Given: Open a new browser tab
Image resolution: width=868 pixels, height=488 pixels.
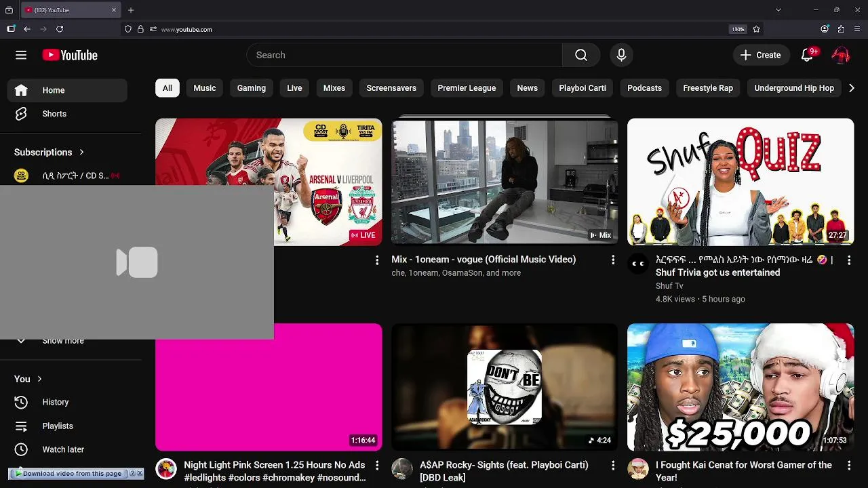Looking at the screenshot, I should point(131,10).
